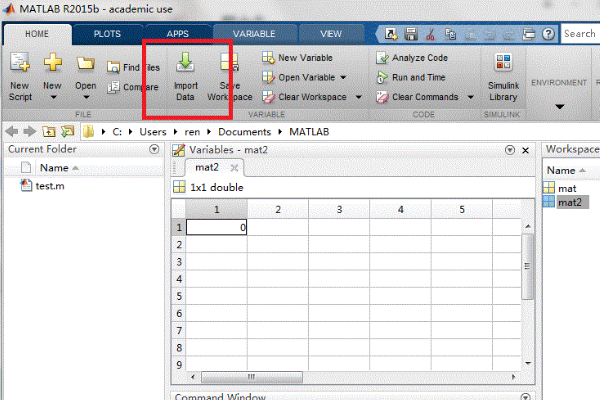The height and width of the screenshot is (400, 600).
Task: Go back with the left arrow
Action: (12, 132)
